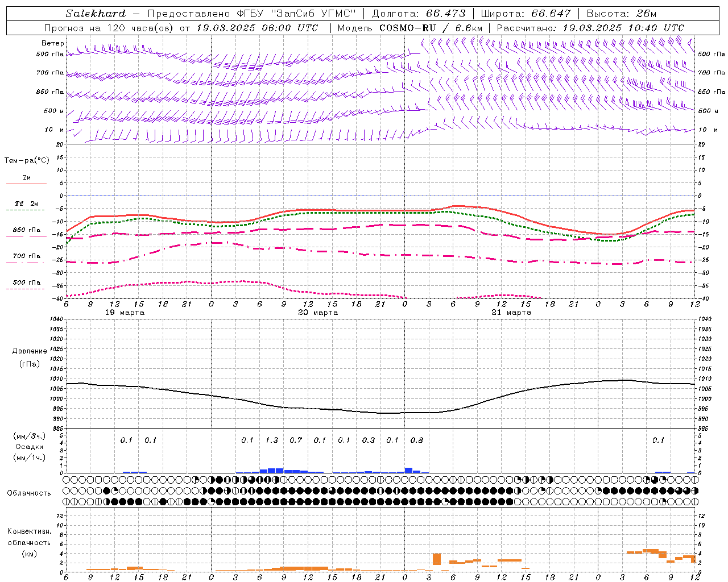This screenshot has height=582, width=728.
Task: Select the 'Предоставлено ФГБУ "ЗапСиб УГМС"' provider text
Action: coord(251,14)
